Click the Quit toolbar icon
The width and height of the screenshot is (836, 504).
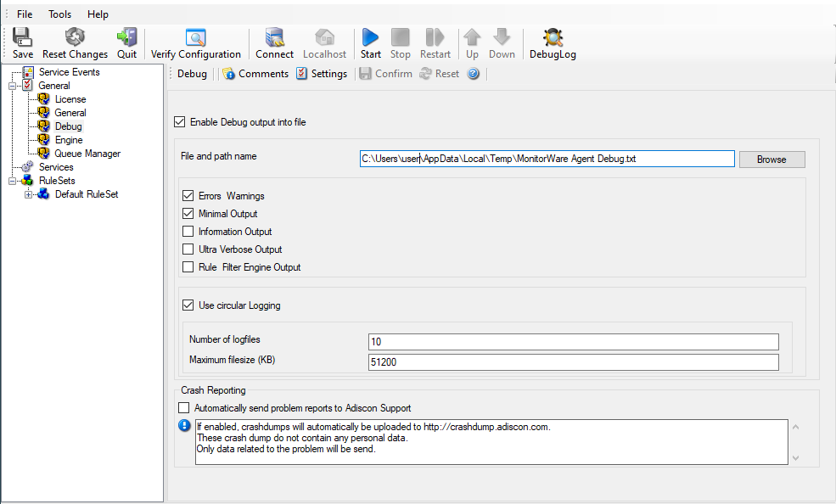[x=126, y=38]
